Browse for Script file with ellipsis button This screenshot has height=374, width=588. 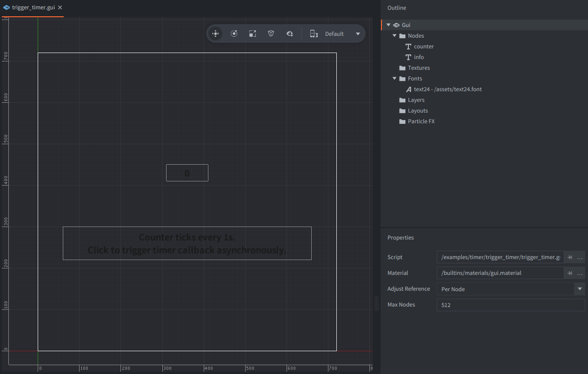[x=580, y=257]
